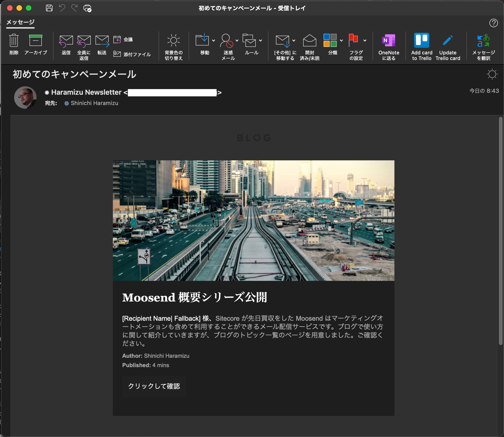Click the save disk icon in title bar
Image resolution: width=504 pixels, height=437 pixels.
49,8
